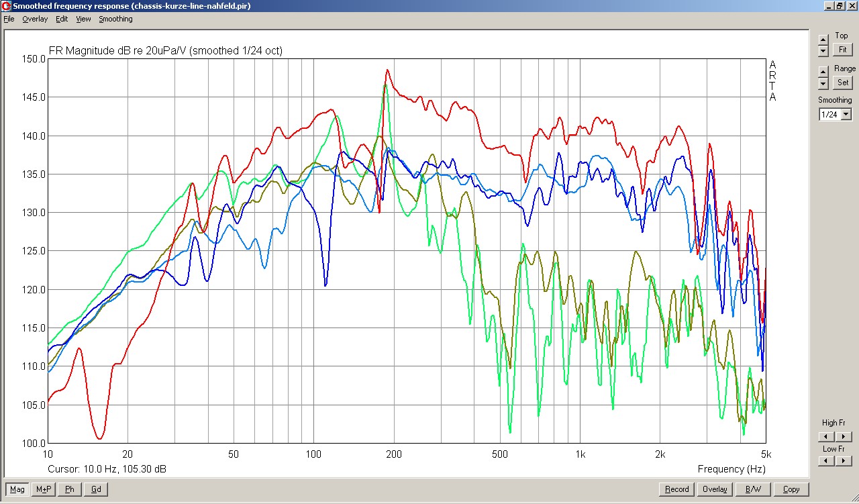This screenshot has width=859, height=504.
Task: Open the View menu
Action: coord(83,19)
